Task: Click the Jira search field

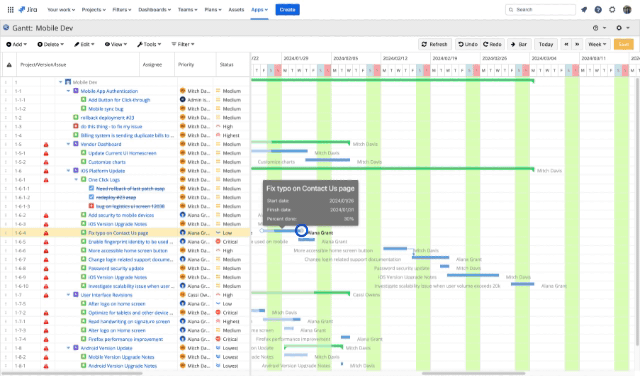Action: pos(540,9)
